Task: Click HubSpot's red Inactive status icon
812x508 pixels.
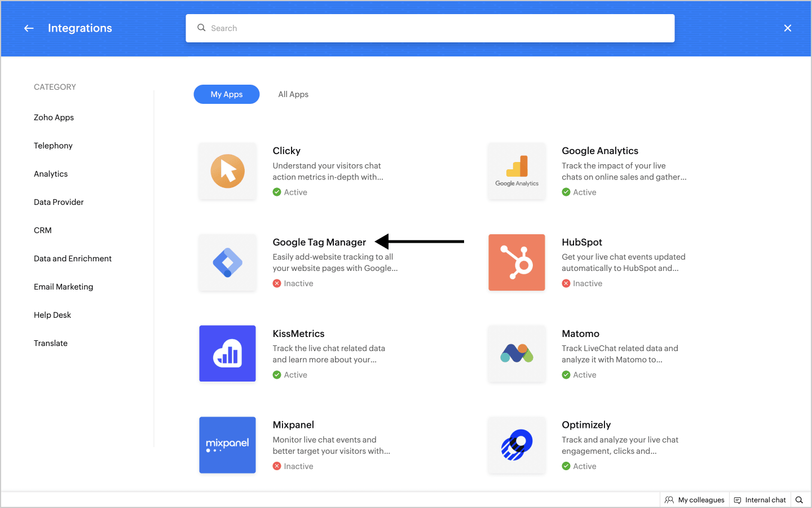Action: (566, 283)
